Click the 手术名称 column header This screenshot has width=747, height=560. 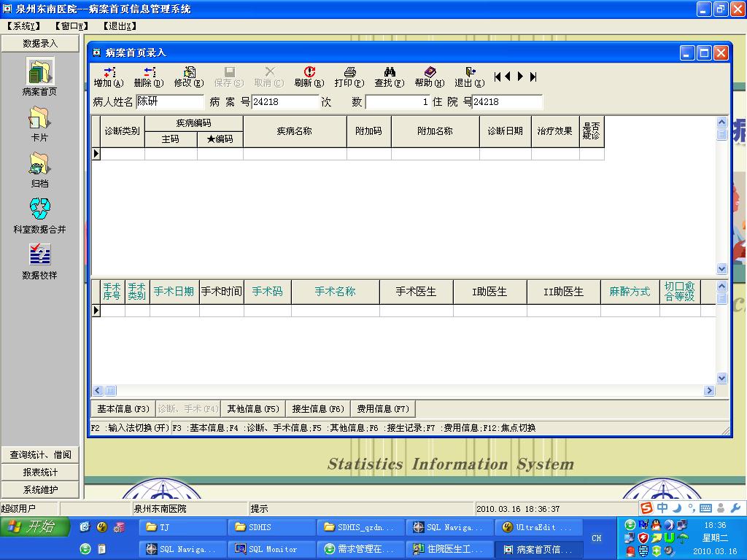336,292
